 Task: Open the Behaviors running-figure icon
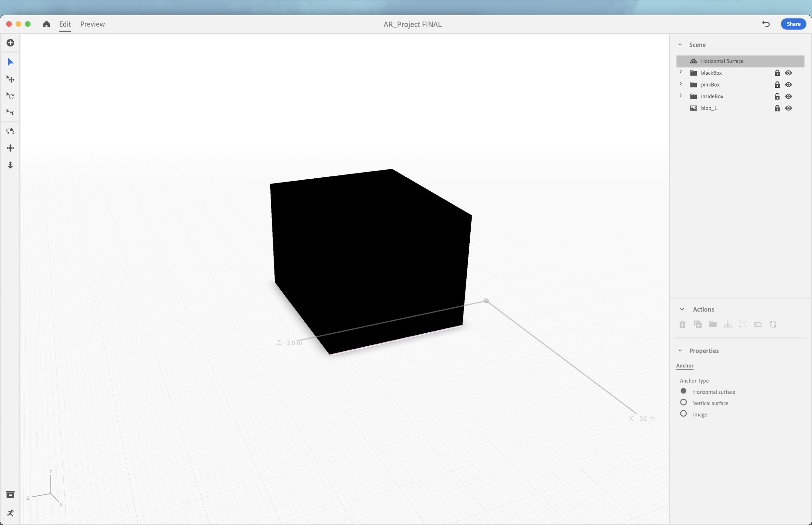(x=10, y=513)
